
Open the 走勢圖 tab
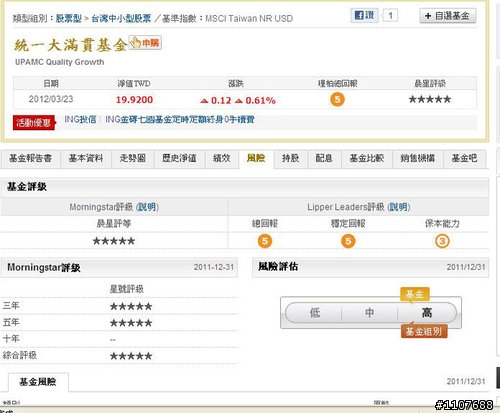(133, 158)
